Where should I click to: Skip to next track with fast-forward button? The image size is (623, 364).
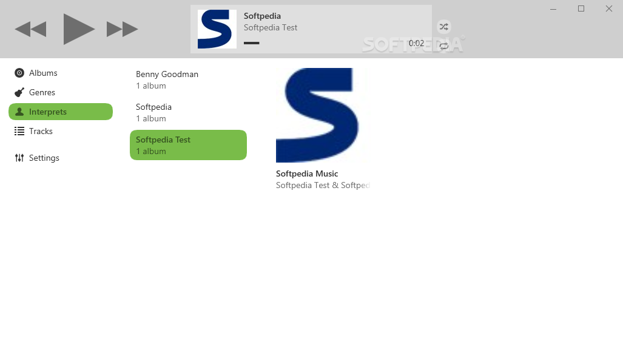pyautogui.click(x=123, y=29)
